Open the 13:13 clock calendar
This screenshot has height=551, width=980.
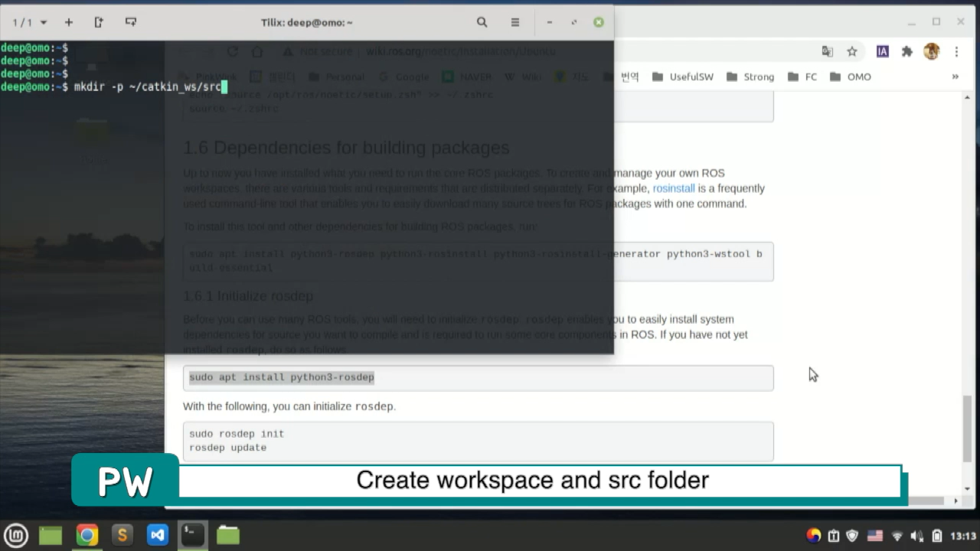point(963,536)
